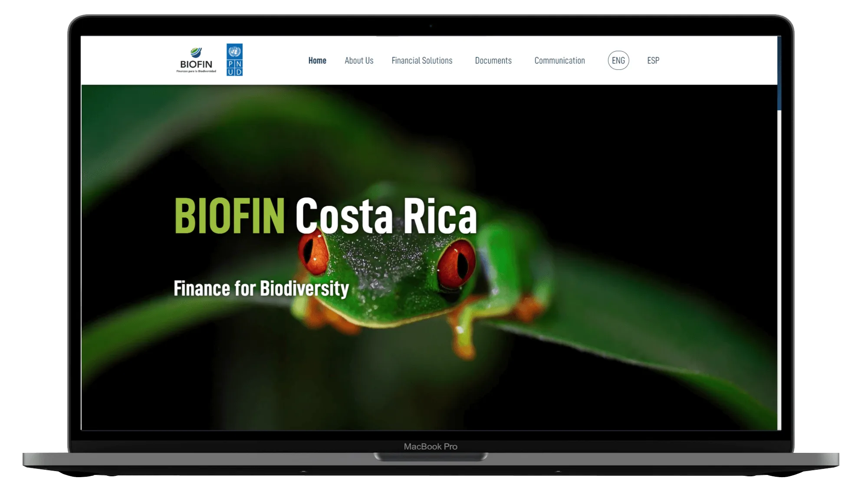Image resolution: width=868 pixels, height=488 pixels.
Task: Select the green leaf emblem in the BIOFIN logo
Action: (194, 50)
